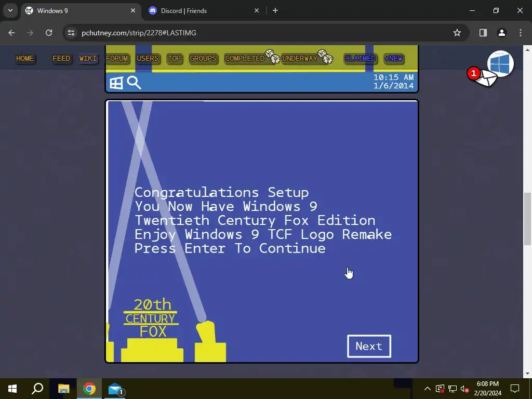Open the security tray icon with red dot

440,389
